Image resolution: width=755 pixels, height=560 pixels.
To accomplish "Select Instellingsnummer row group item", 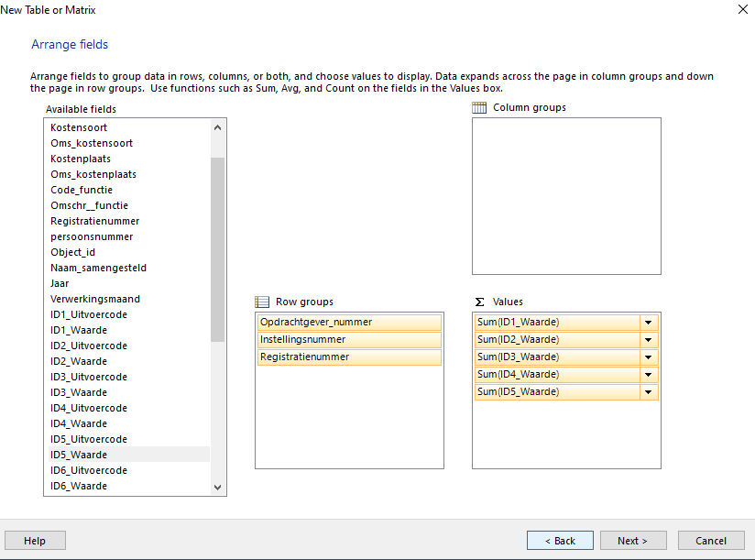I will (x=348, y=340).
